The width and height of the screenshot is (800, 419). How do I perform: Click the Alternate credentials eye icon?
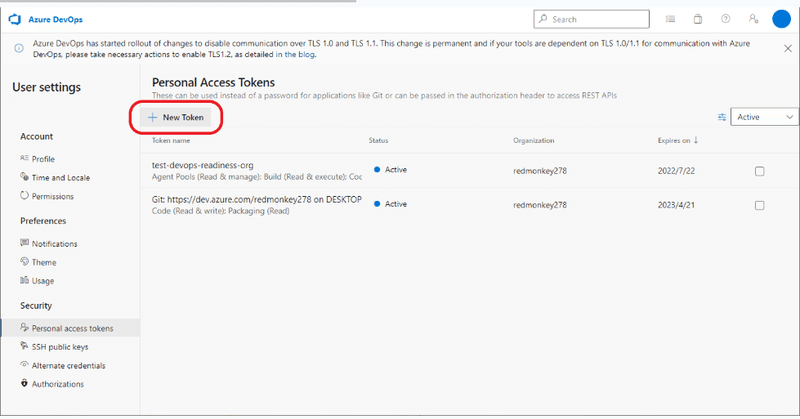(24, 364)
